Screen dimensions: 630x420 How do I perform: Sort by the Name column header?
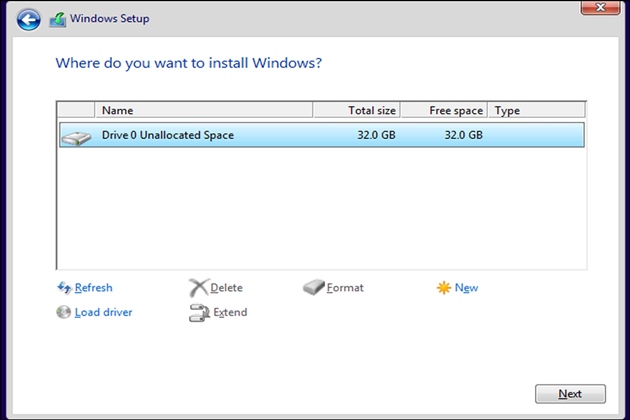(x=200, y=110)
